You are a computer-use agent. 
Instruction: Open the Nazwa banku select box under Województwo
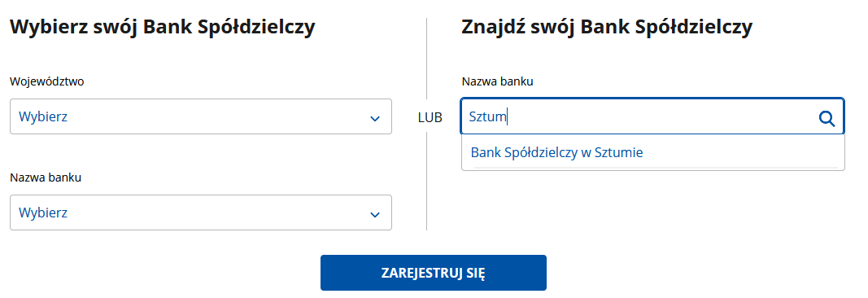point(201,213)
